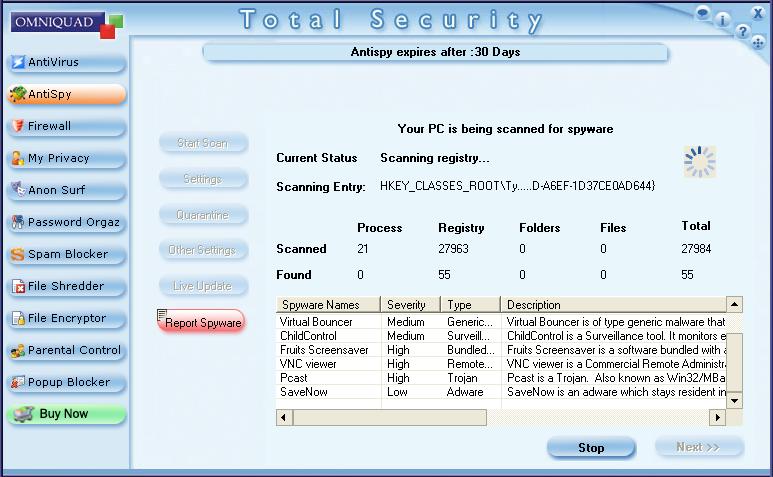Click the horizontal scrollbar thumb

(389, 418)
